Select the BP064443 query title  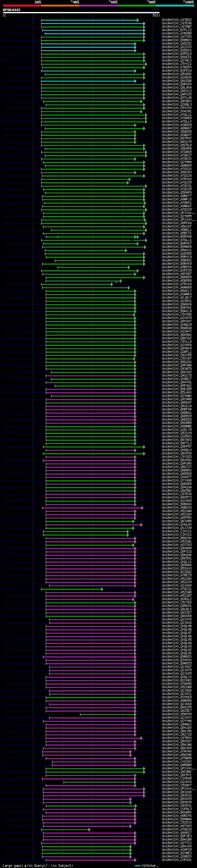coord(11,10)
